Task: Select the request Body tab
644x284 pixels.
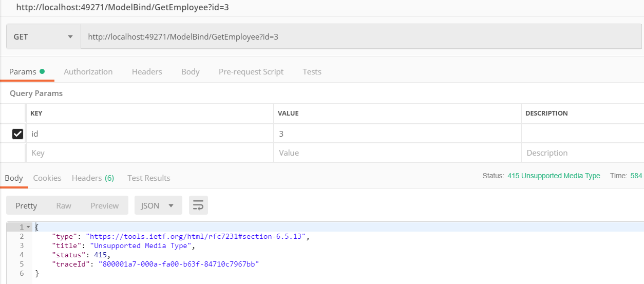Action: click(190, 71)
